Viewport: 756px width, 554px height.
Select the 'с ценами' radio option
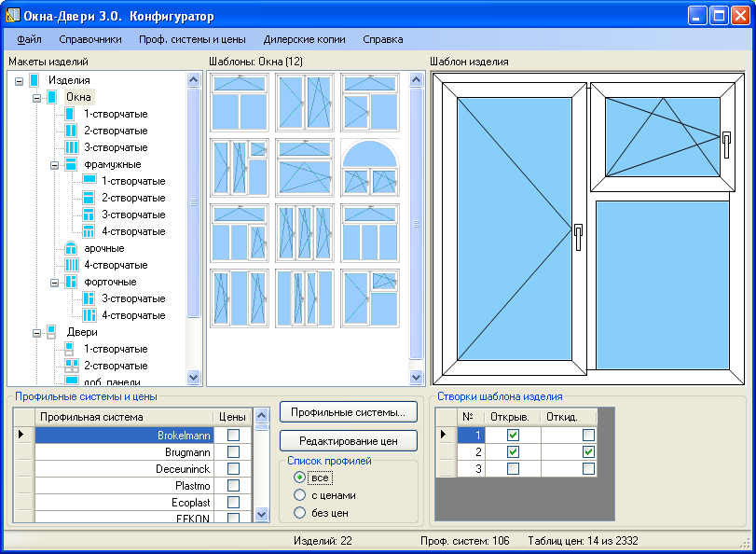[299, 495]
